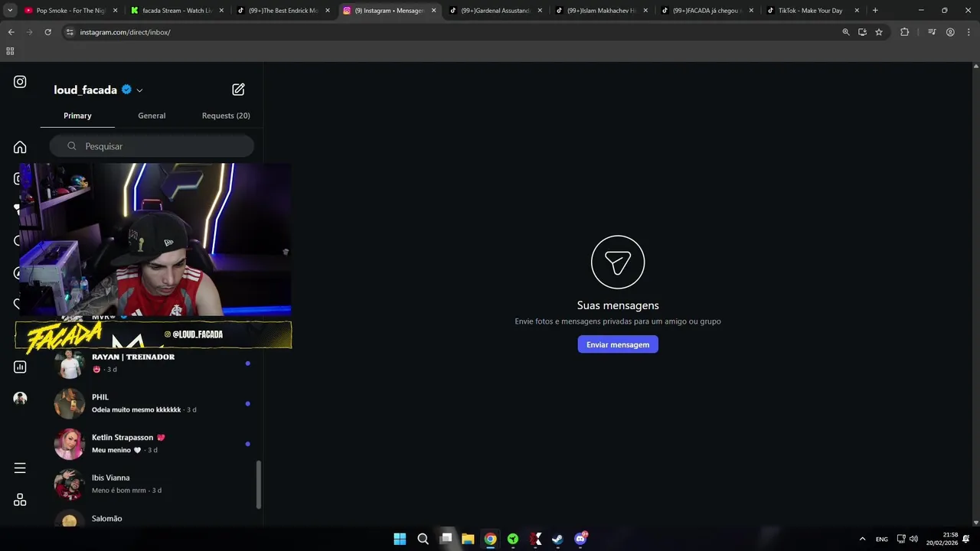Viewport: 980px width, 551px height.
Task: Open the Windows Start menu
Action: point(400,539)
